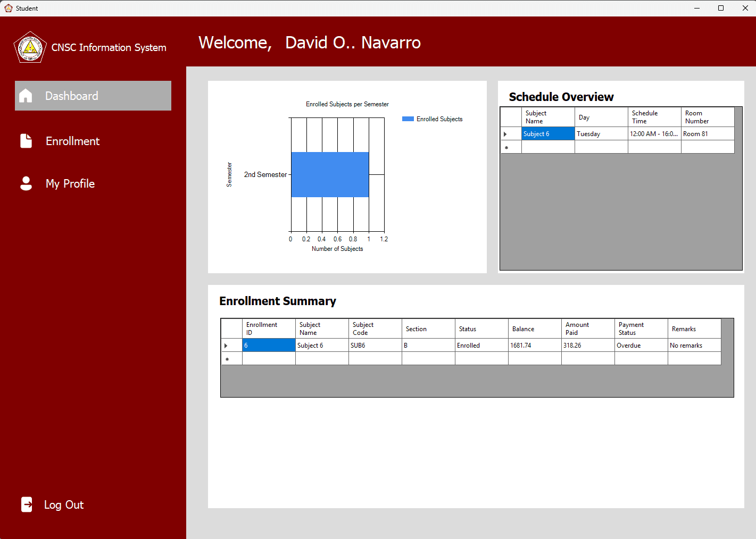Click the document icon next to Enrollment
This screenshot has height=539, width=756.
(26, 141)
